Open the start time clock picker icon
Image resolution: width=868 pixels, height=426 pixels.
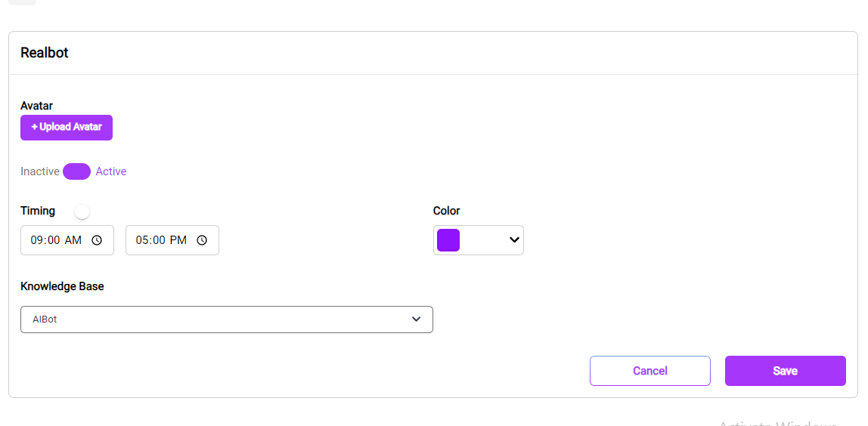click(97, 240)
